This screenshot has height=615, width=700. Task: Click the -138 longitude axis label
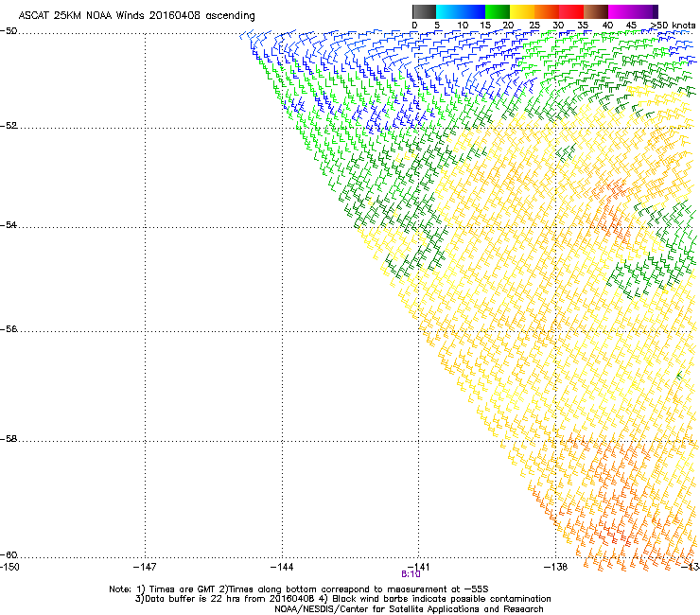click(556, 567)
